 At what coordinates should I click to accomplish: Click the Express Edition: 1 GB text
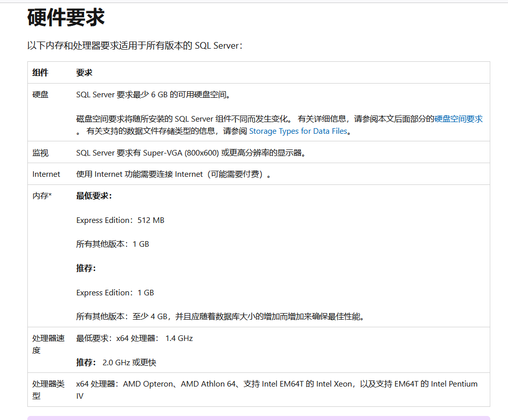click(x=115, y=293)
